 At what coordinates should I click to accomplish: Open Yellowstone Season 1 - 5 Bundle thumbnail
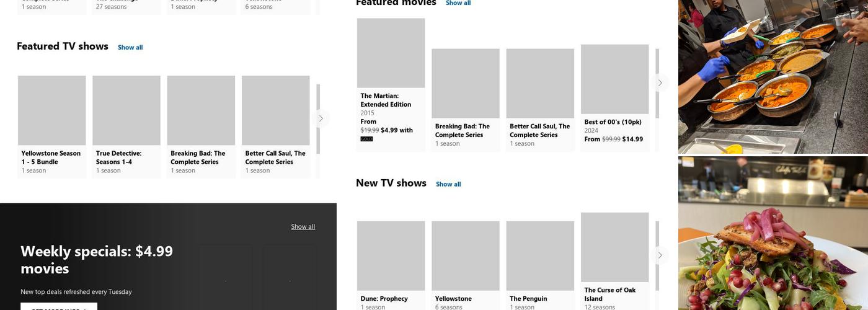tap(52, 111)
